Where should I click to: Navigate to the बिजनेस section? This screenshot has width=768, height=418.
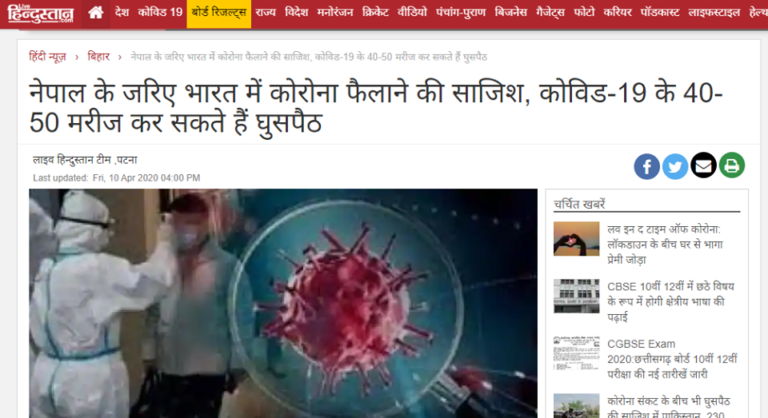click(511, 12)
